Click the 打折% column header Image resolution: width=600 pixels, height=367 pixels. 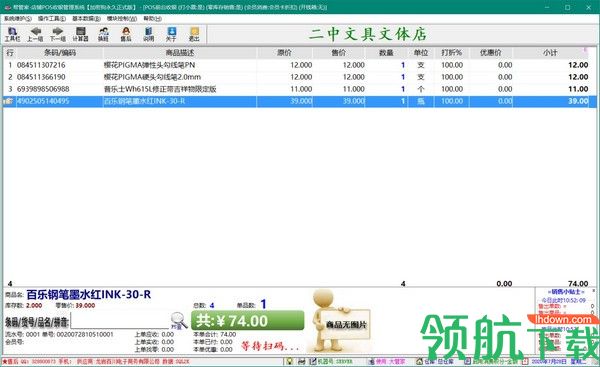coord(452,53)
